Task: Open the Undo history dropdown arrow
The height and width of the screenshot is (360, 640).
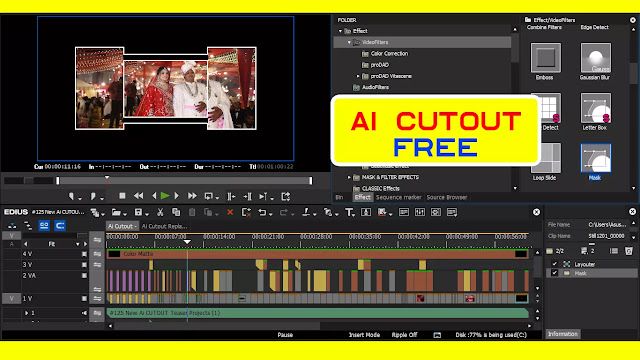Action: pyautogui.click(x=271, y=214)
